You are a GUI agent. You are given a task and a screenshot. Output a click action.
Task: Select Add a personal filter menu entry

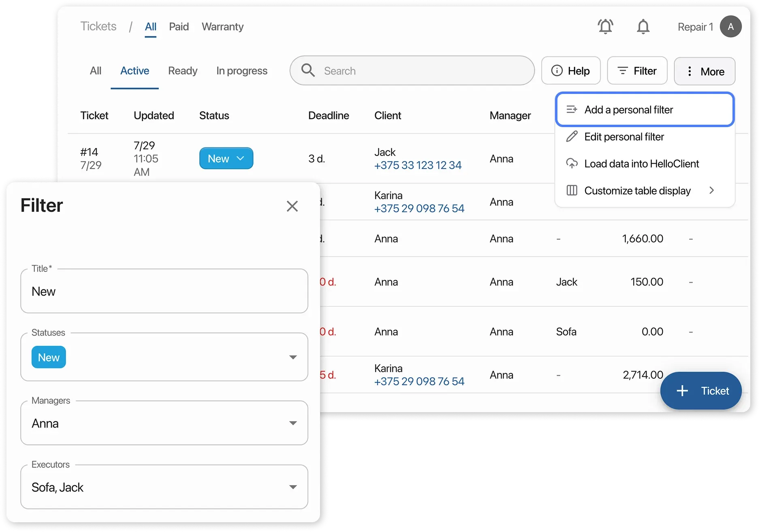(x=628, y=109)
